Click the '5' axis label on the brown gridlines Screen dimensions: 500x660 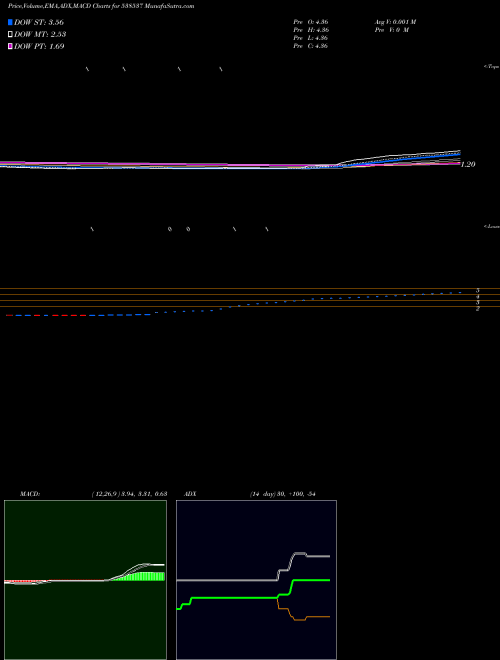point(478,290)
